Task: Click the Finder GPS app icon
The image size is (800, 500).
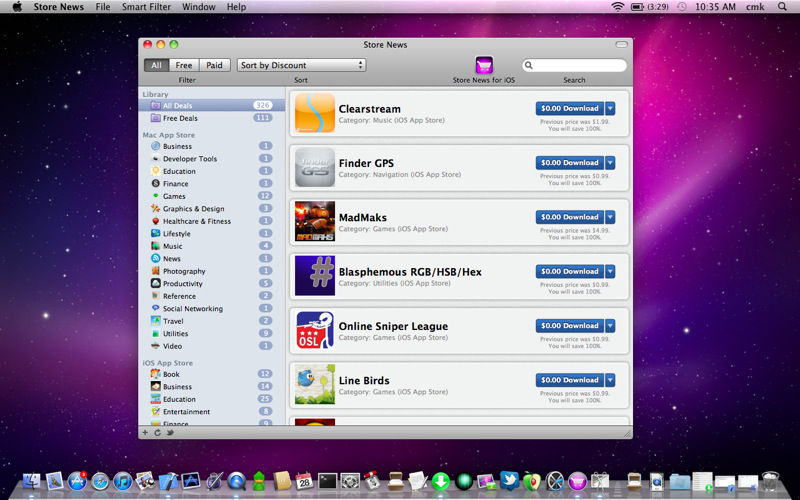Action: tap(315, 167)
